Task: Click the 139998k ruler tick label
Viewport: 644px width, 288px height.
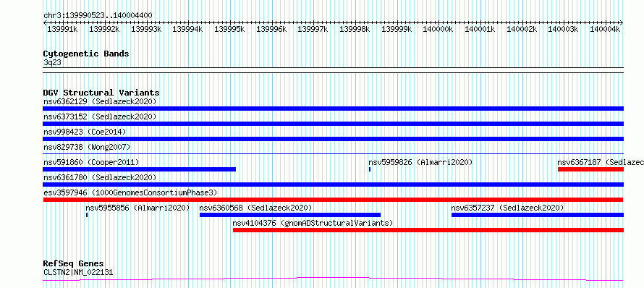Action: tap(355, 29)
